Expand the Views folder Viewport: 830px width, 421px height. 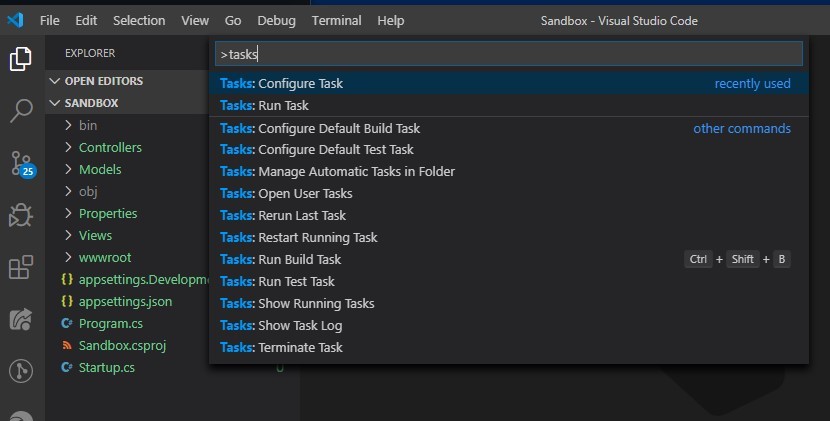68,235
